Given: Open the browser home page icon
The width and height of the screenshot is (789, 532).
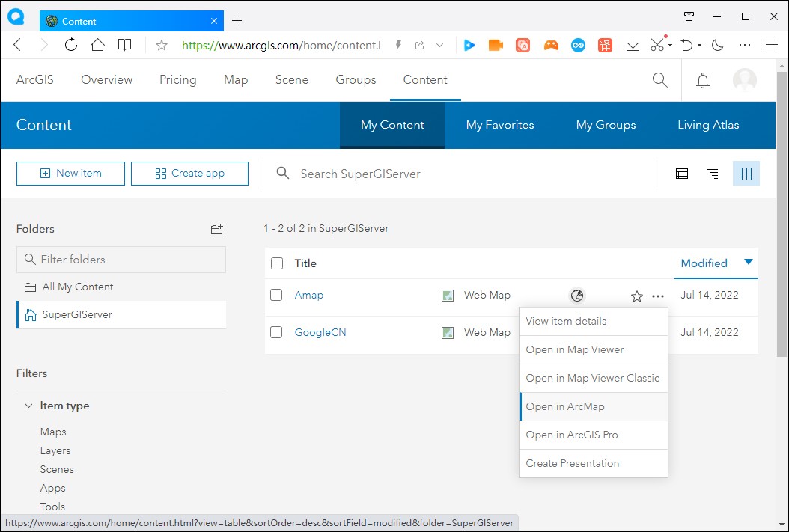Looking at the screenshot, I should pyautogui.click(x=97, y=45).
